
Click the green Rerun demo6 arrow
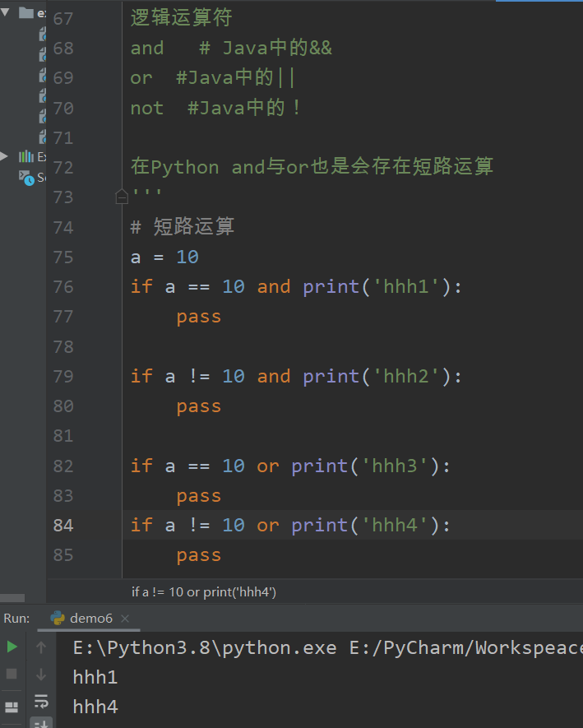[x=12, y=647]
